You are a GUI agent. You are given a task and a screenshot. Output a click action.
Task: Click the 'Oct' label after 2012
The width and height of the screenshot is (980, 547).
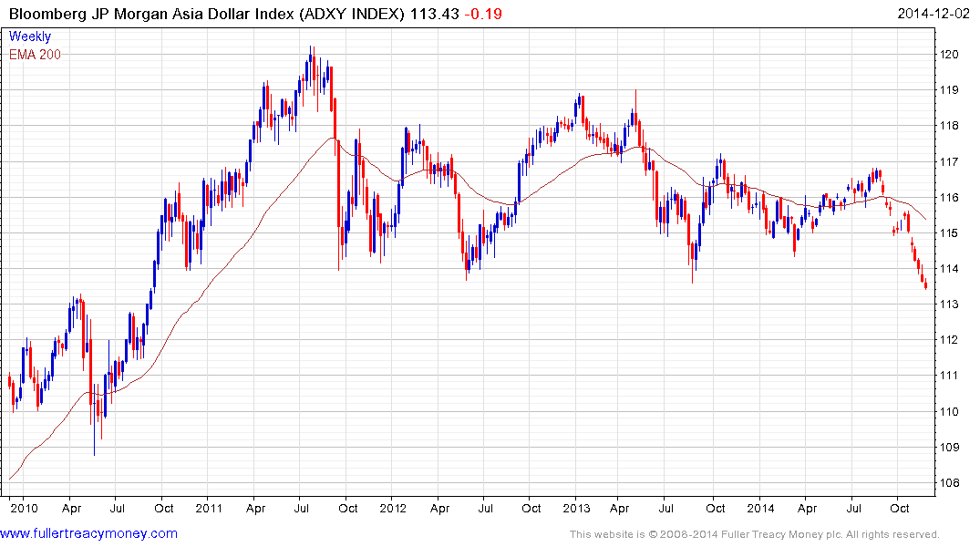[531, 508]
